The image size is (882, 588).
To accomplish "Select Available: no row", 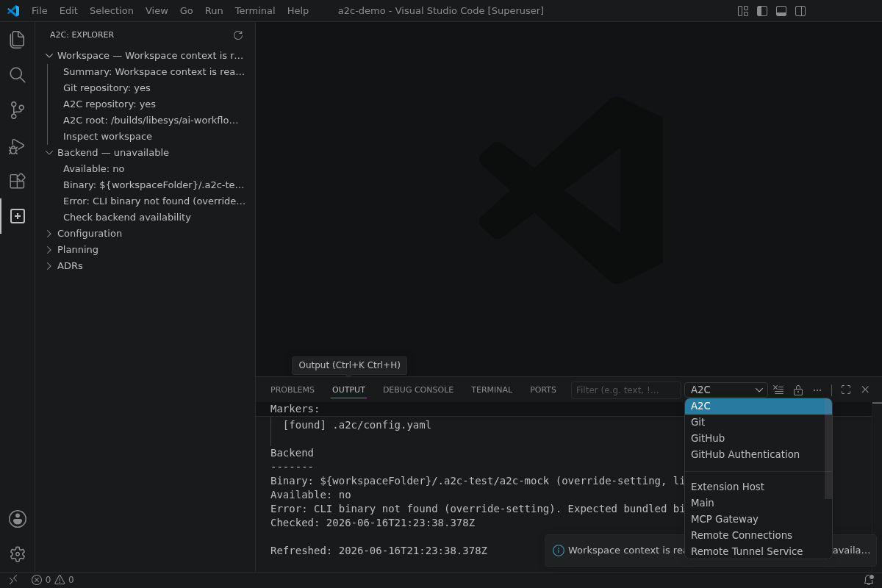I will point(146,169).
